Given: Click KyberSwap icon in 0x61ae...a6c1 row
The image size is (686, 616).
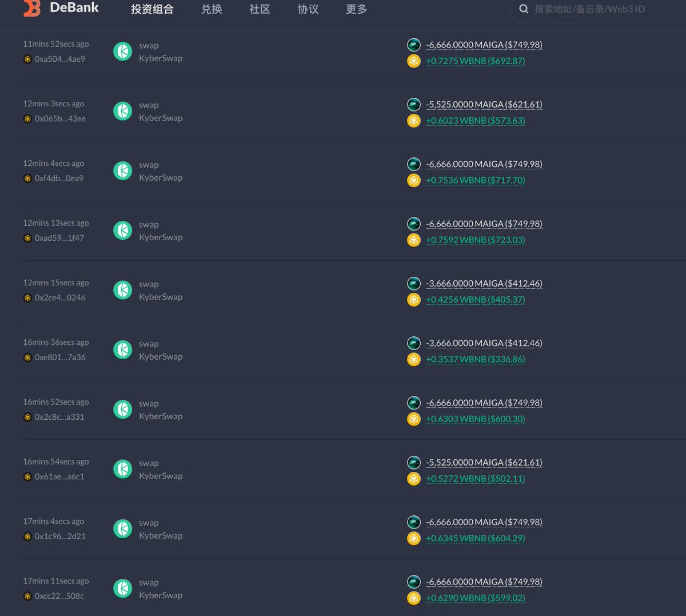Looking at the screenshot, I should click(x=123, y=469).
